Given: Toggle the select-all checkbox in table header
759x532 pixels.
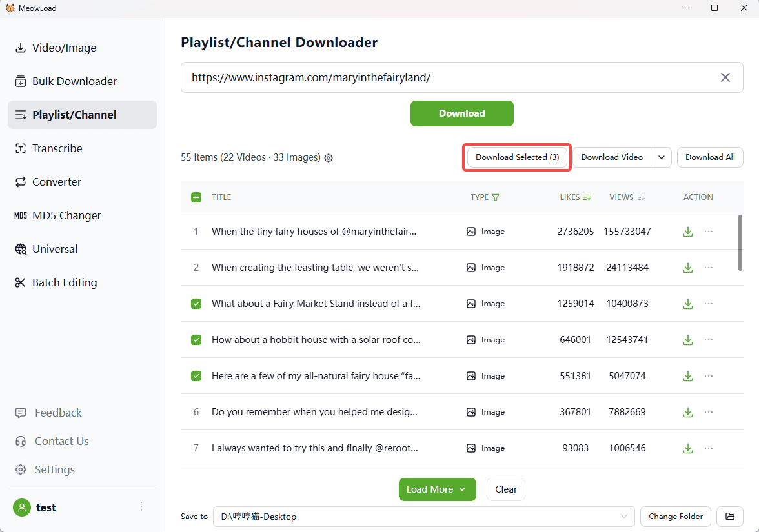Looking at the screenshot, I should click(196, 197).
